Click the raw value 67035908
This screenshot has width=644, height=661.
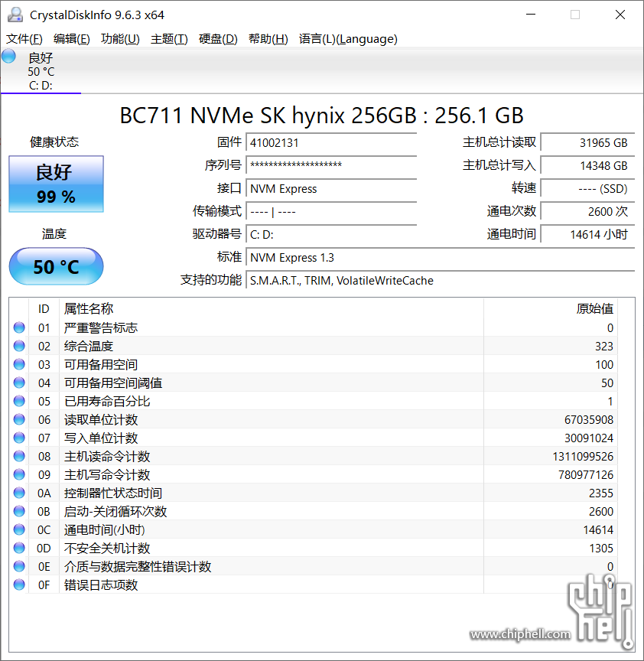click(589, 419)
